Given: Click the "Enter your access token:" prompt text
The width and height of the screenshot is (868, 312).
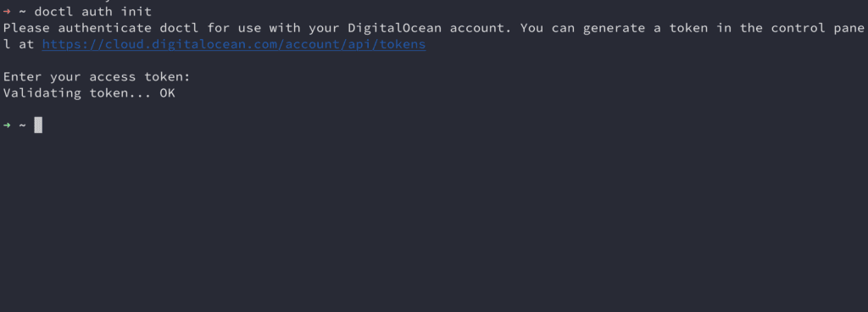Looking at the screenshot, I should (97, 77).
